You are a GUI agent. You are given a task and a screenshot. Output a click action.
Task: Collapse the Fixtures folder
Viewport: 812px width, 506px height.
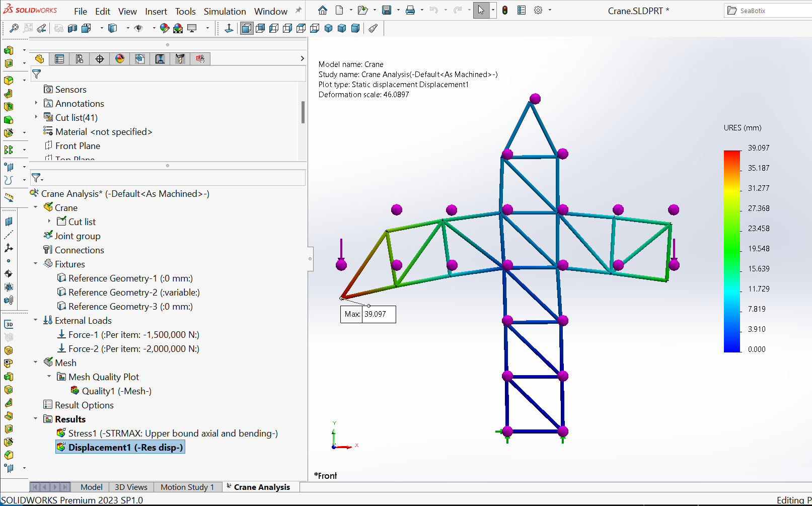36,264
